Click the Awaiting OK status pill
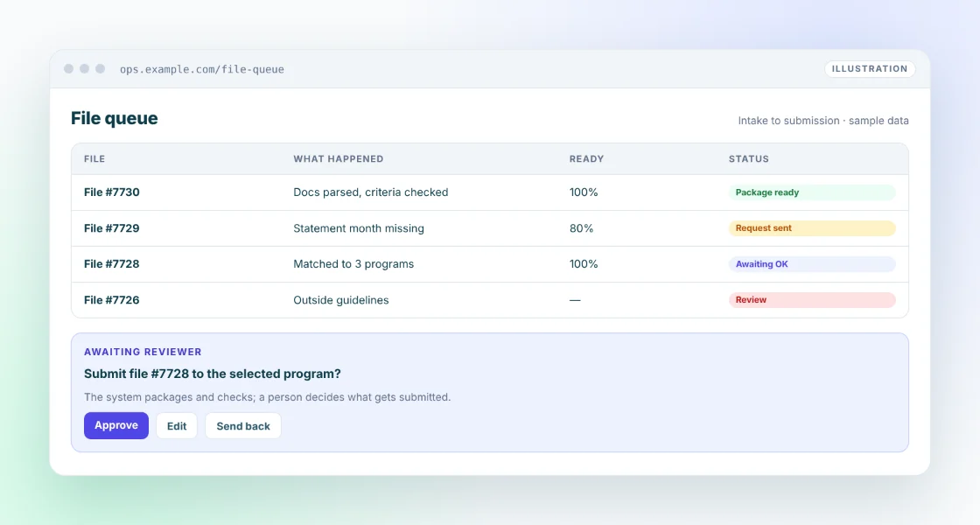The image size is (980, 525). 812,264
